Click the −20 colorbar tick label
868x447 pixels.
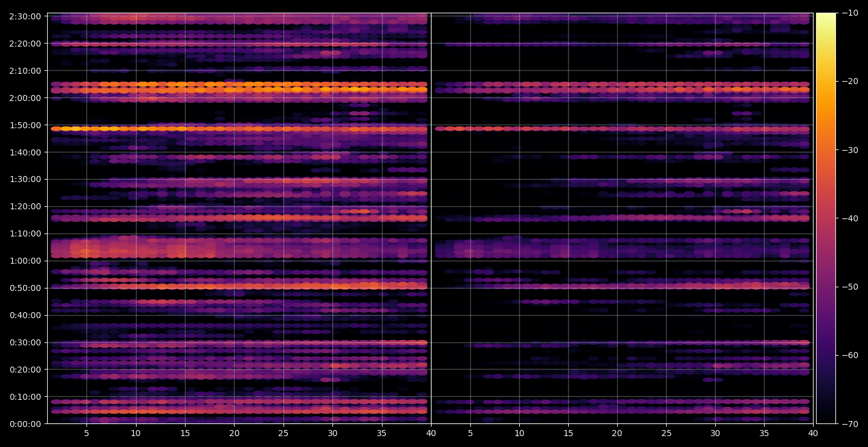pos(850,82)
